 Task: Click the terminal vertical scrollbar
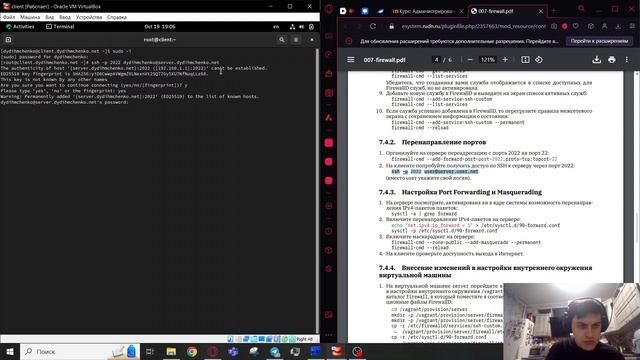318,191
